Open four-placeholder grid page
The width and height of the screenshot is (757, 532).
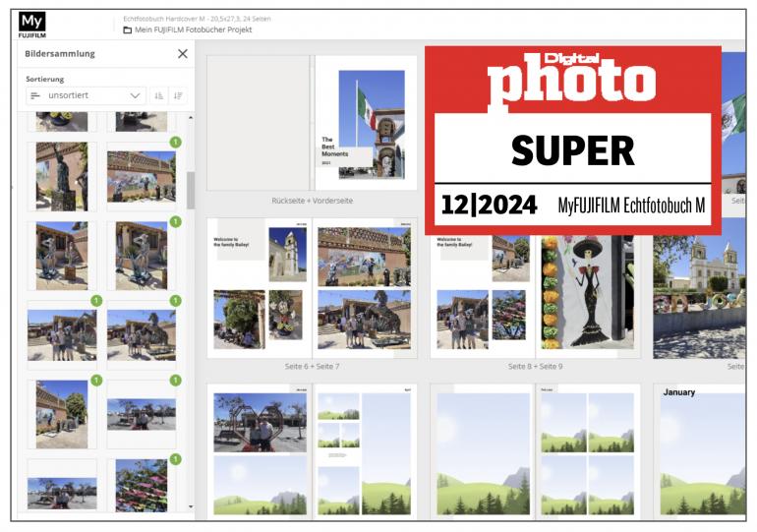click(588, 452)
